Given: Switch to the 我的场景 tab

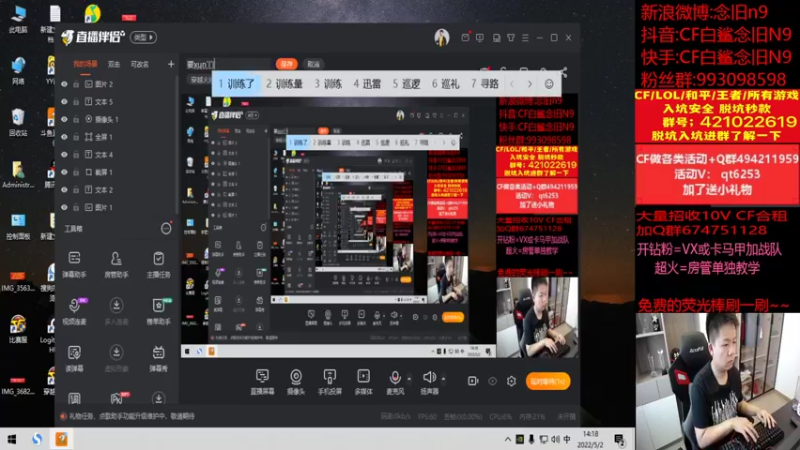Looking at the screenshot, I should tap(85, 64).
